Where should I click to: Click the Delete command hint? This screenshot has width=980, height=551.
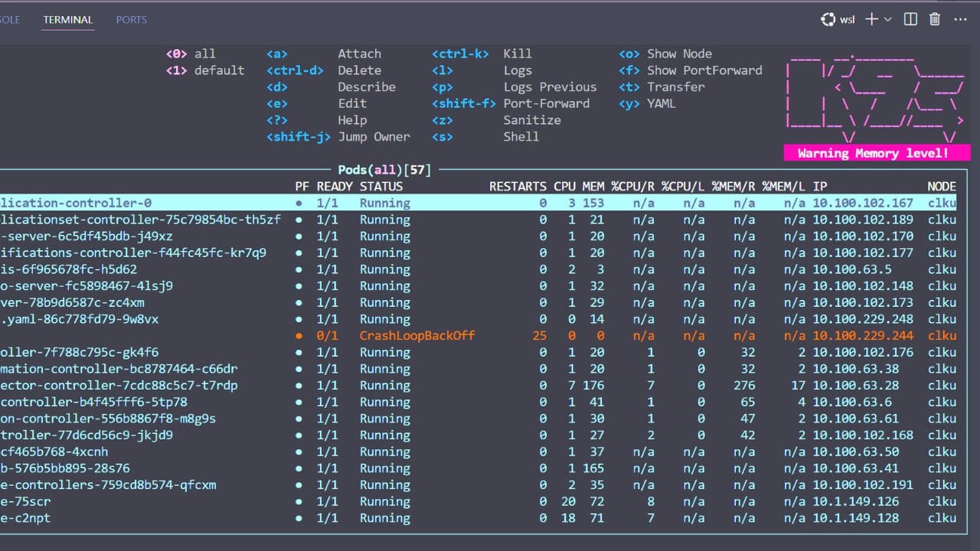(x=359, y=70)
